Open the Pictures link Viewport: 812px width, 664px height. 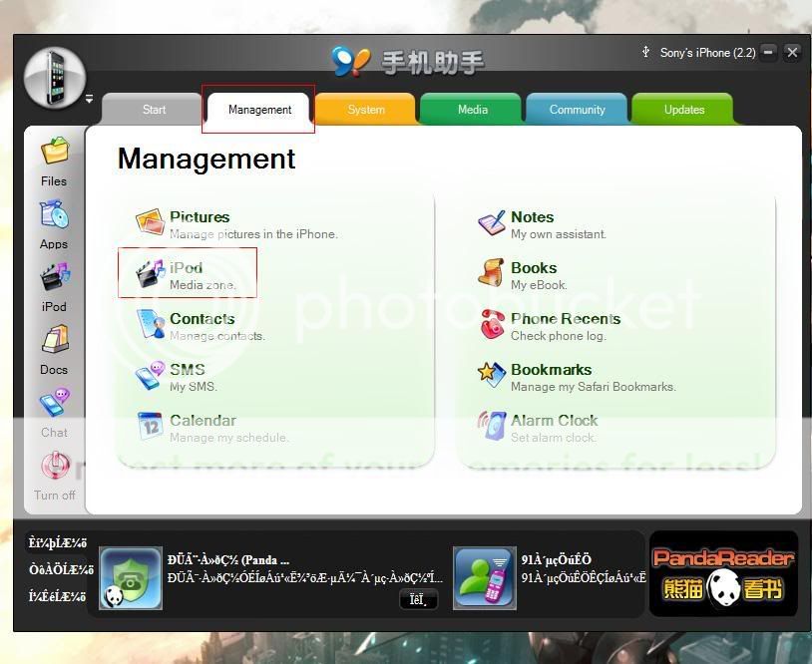click(200, 217)
